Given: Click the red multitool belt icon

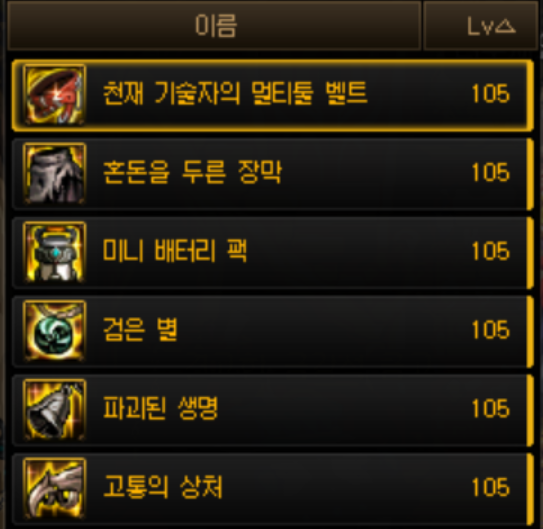Looking at the screenshot, I should point(54,95).
